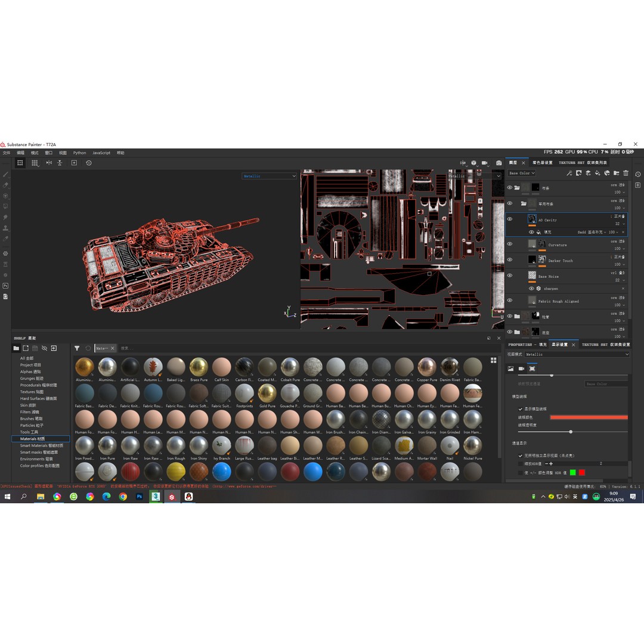The width and height of the screenshot is (644, 644).
Task: Select the Eraser tool
Action: (6, 185)
